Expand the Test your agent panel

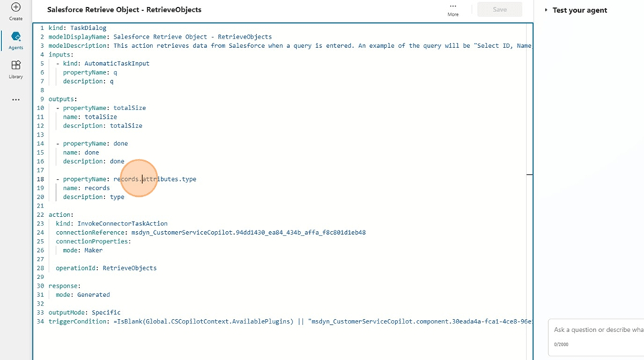tap(580, 10)
